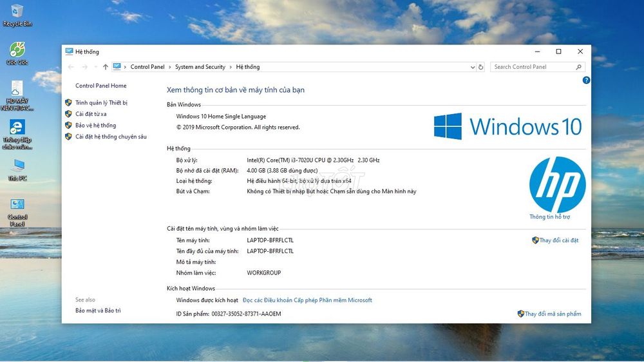This screenshot has height=362, width=644.
Task: Click the product ID 00327-35052-87371-AAOEM
Action: [246, 314]
